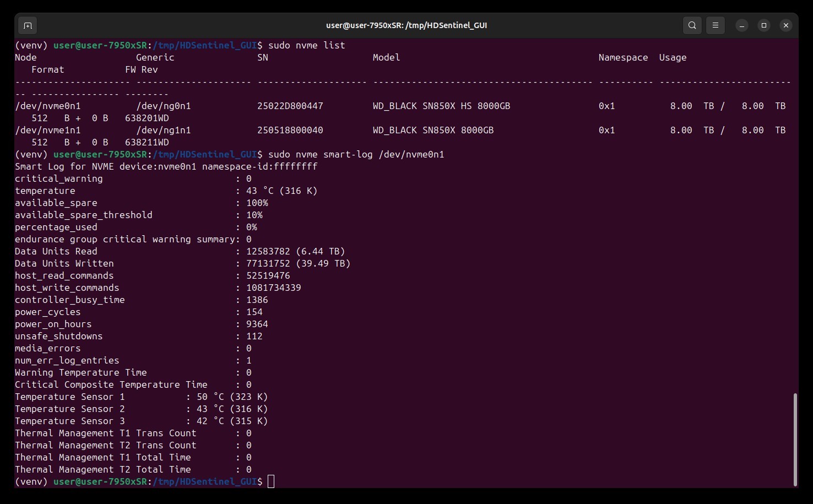Open a new terminal tab icon
The width and height of the screenshot is (813, 504).
coord(28,25)
